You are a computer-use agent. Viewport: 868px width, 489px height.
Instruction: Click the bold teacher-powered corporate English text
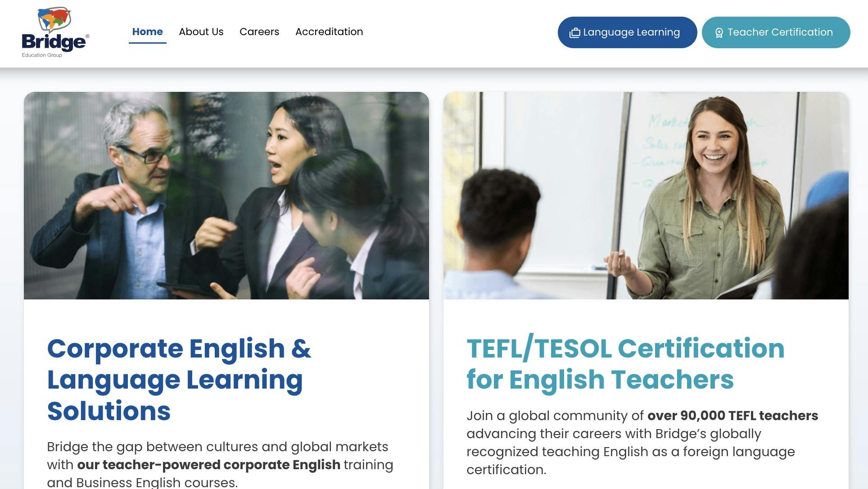(209, 465)
